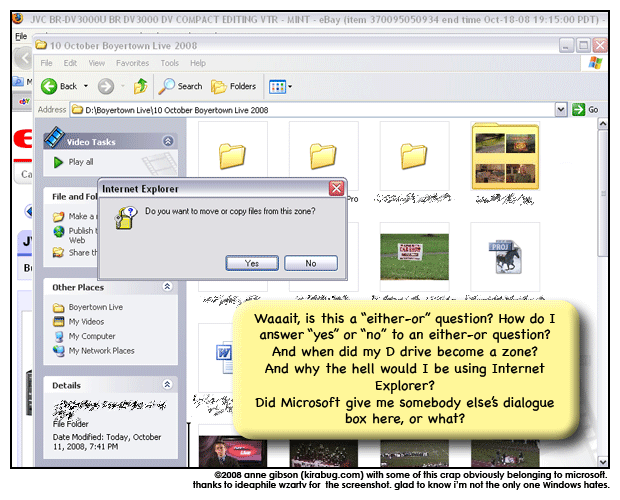Click the address bar path field

tap(312, 110)
